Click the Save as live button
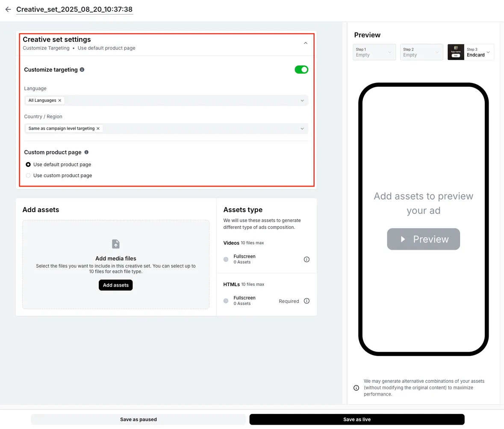 (357, 419)
